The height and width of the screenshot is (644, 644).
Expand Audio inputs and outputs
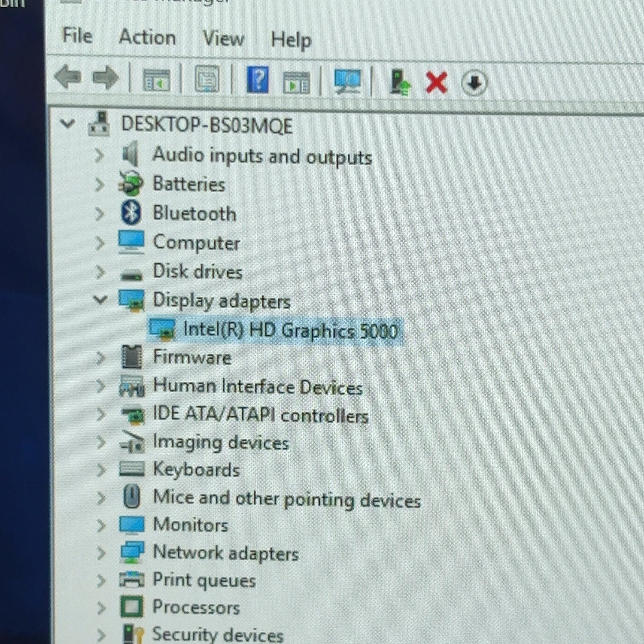point(99,155)
